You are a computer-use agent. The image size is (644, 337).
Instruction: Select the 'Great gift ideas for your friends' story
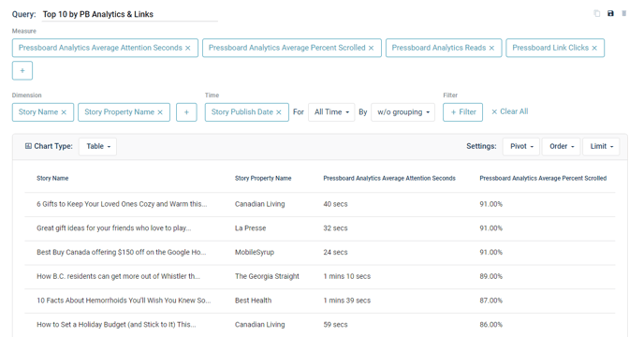click(x=114, y=228)
